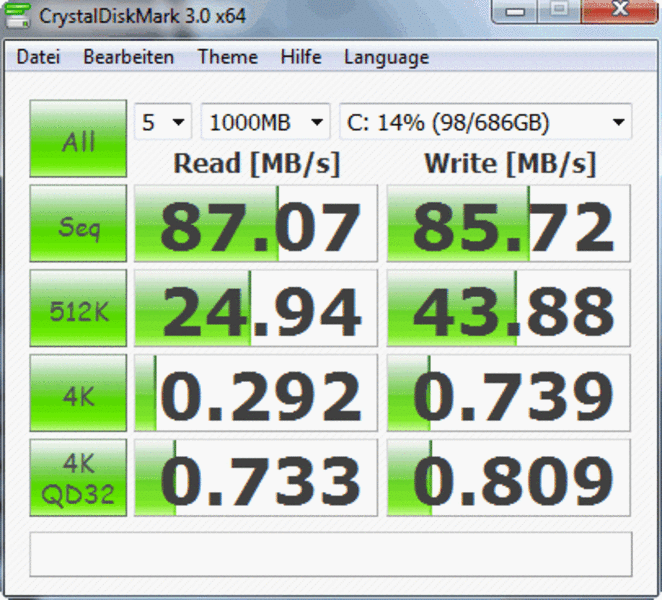Click the Read [MB/s] column header
This screenshot has height=600, width=662.
pos(257,164)
